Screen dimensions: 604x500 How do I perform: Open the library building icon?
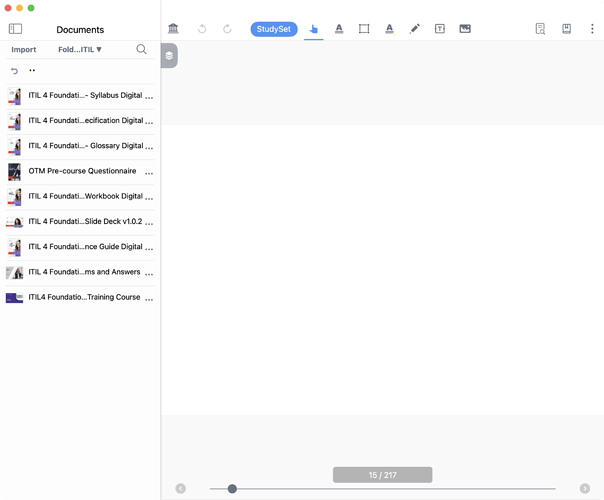pyautogui.click(x=173, y=29)
